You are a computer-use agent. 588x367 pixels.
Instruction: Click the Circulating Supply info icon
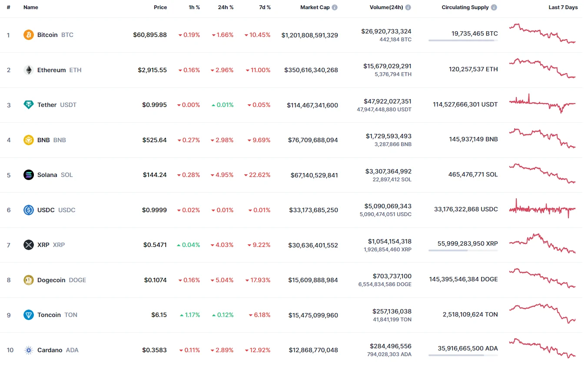coord(494,7)
